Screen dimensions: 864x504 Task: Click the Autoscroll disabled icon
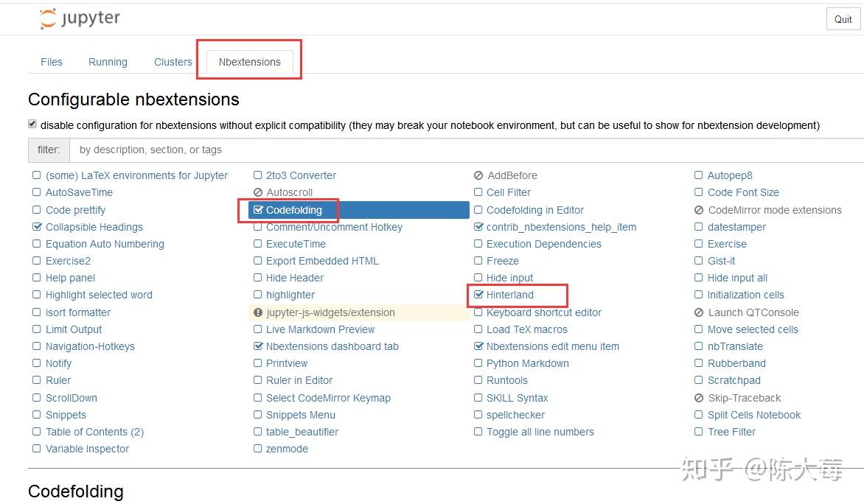pos(258,193)
